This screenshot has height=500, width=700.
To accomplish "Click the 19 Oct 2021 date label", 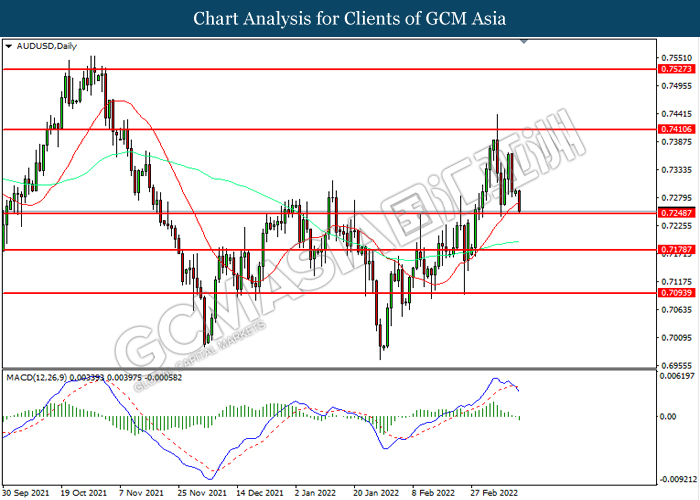I will [84, 493].
